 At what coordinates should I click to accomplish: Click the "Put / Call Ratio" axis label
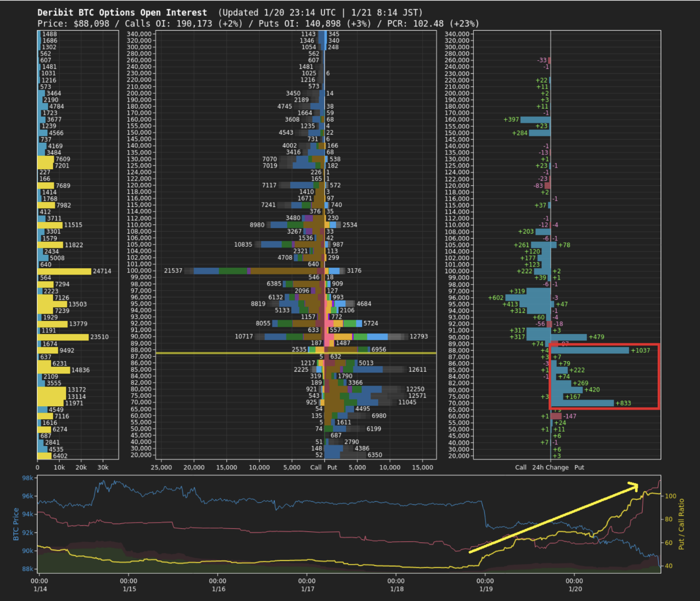coord(681,523)
